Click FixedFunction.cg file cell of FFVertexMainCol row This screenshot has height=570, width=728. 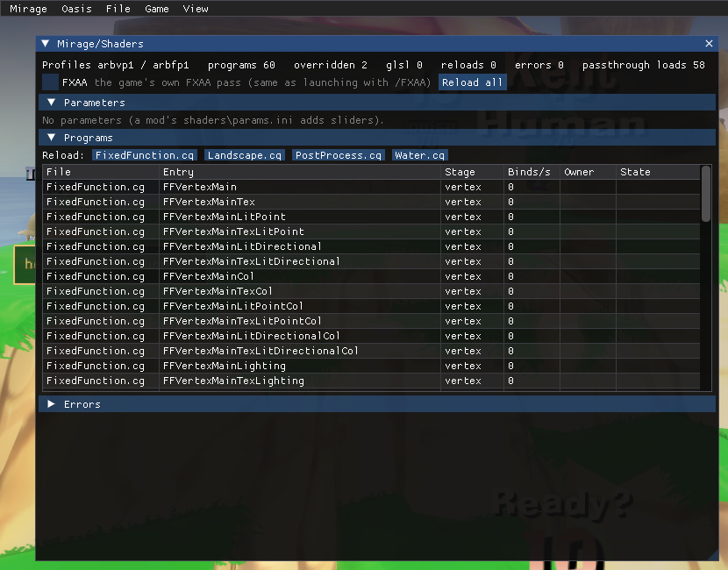96,276
